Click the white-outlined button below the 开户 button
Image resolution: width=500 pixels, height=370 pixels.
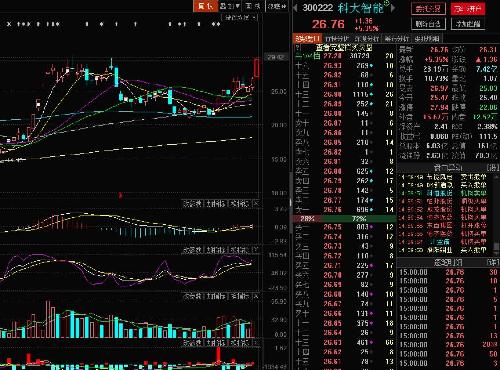pyautogui.click(x=468, y=24)
